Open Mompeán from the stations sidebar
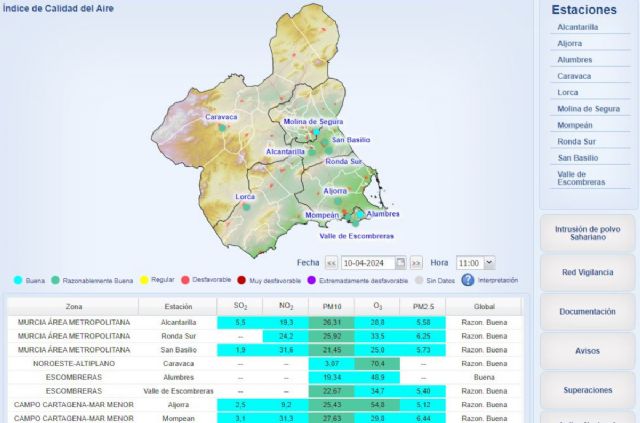 click(575, 125)
